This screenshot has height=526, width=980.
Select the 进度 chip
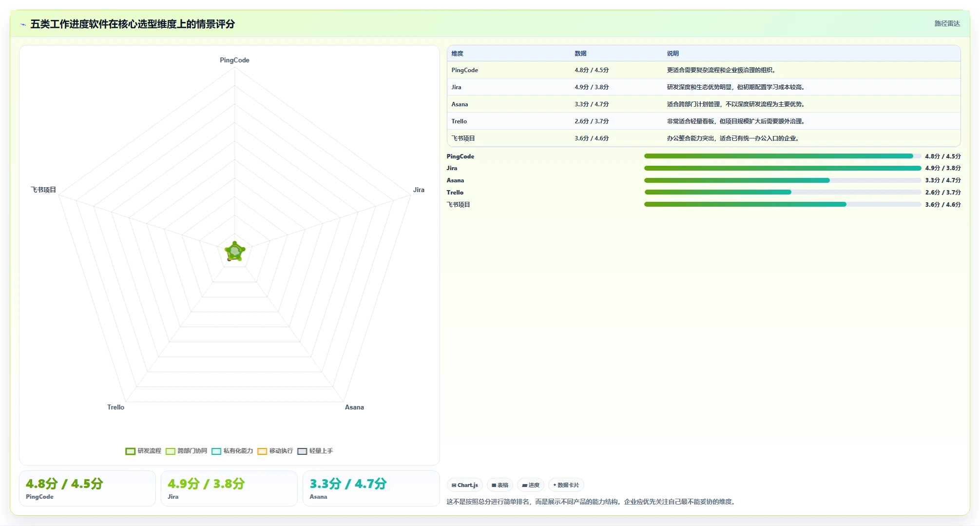[531, 485]
